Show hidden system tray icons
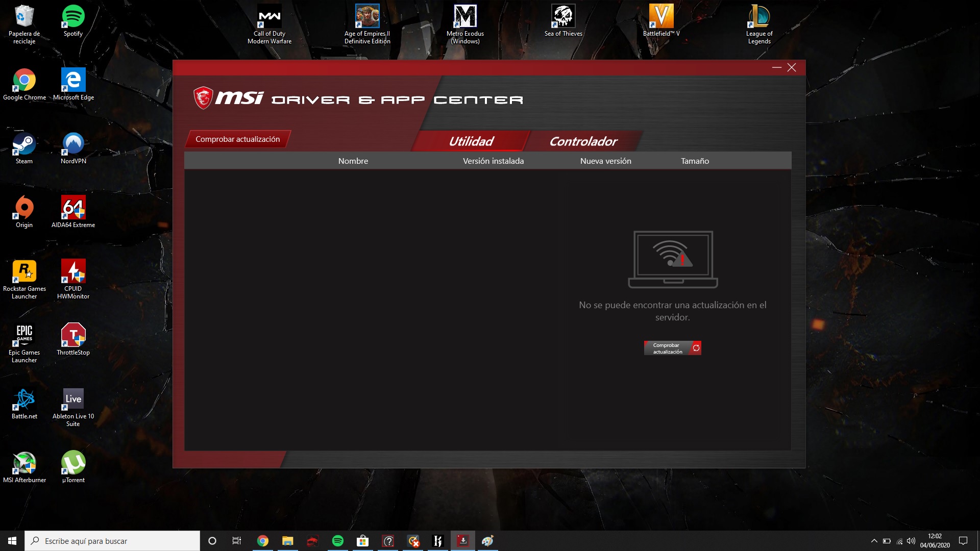 pyautogui.click(x=874, y=541)
